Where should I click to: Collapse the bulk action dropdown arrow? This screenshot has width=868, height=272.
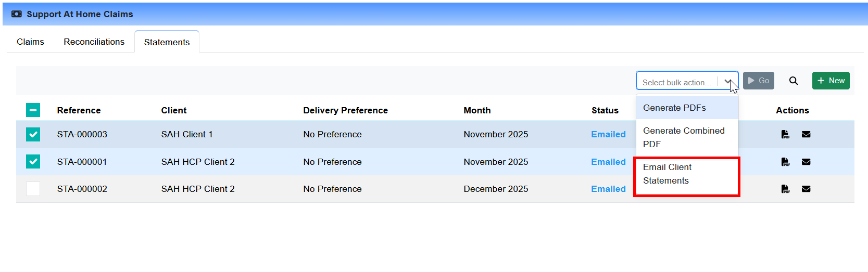(x=728, y=82)
